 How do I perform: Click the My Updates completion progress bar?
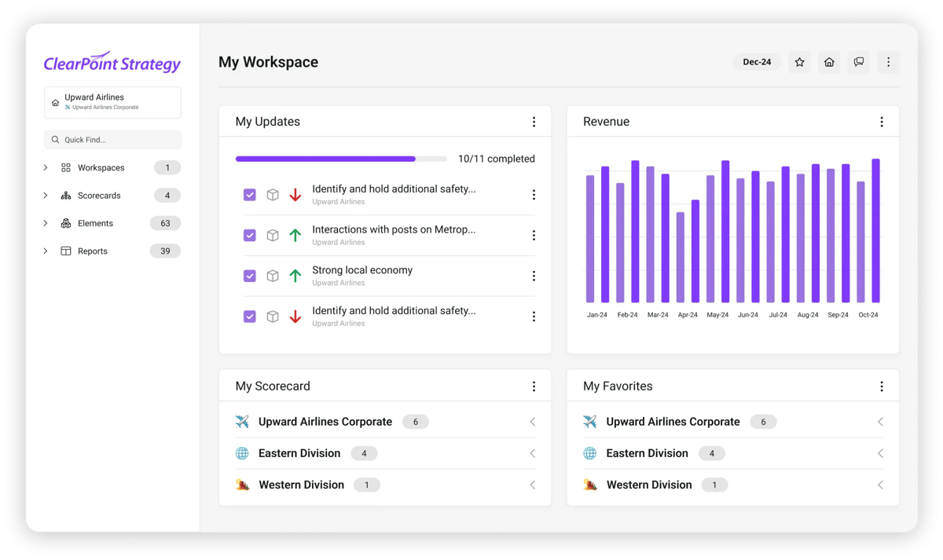click(341, 159)
